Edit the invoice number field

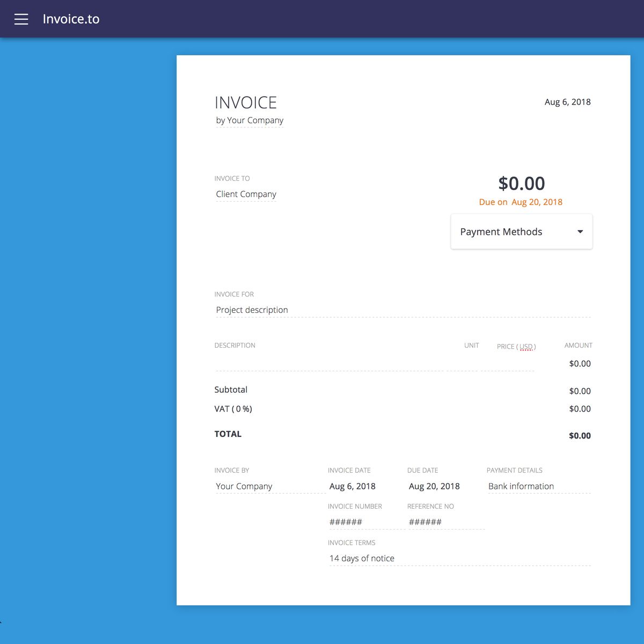(x=345, y=522)
